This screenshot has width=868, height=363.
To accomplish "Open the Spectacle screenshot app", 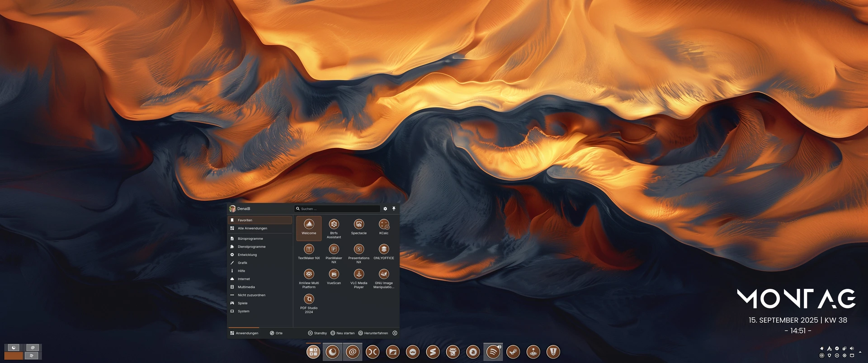I will click(359, 225).
